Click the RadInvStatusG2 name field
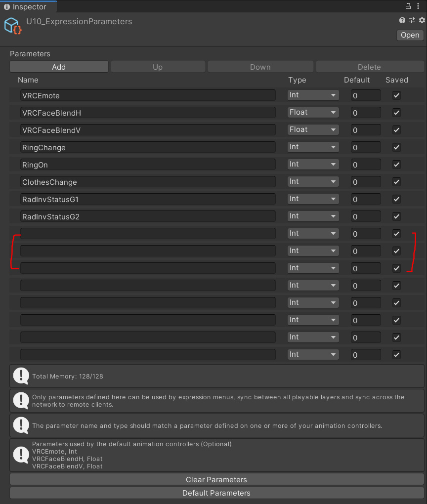Screen dimensions: 427x504 tap(148, 216)
